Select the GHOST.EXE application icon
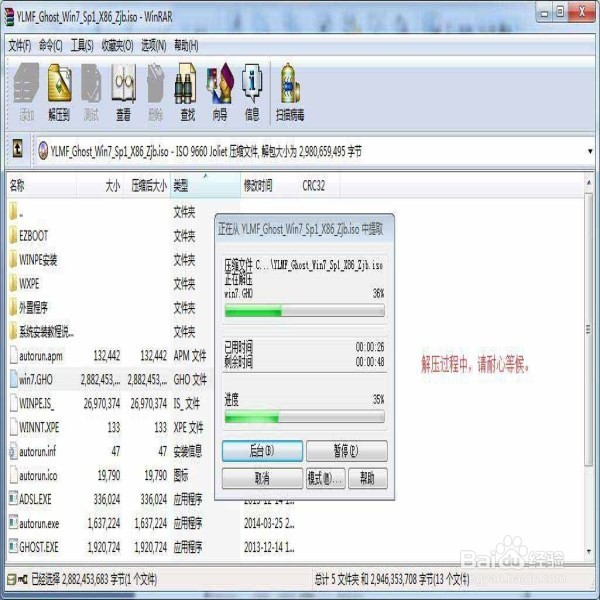600x600 pixels. coord(13,546)
